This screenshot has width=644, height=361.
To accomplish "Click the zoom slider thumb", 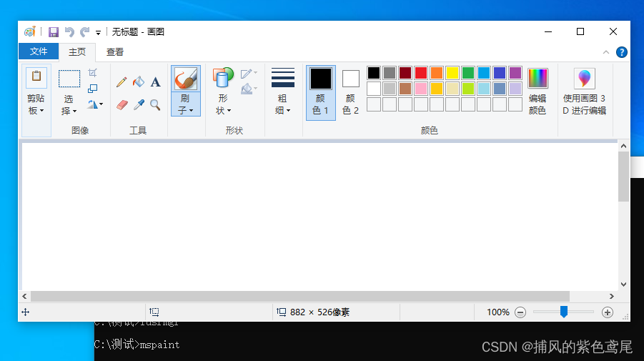I will 564,312.
